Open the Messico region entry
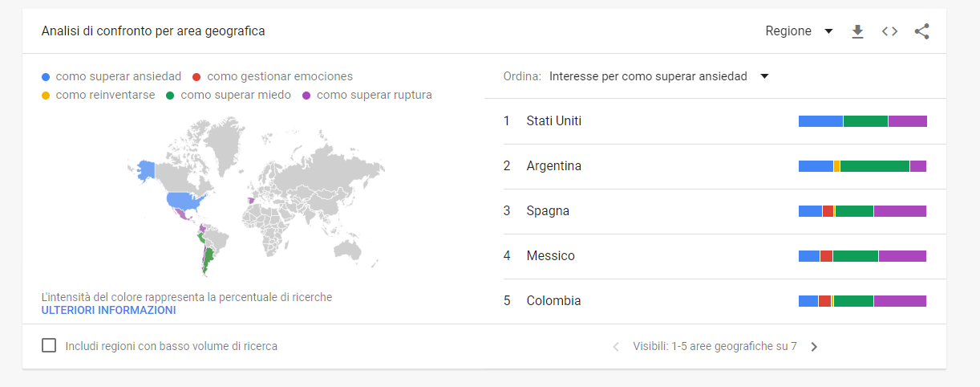980x387 pixels. tap(551, 256)
